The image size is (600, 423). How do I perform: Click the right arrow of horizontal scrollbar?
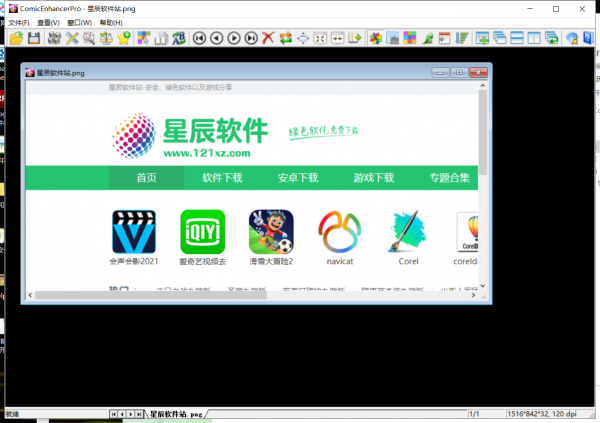[473, 295]
